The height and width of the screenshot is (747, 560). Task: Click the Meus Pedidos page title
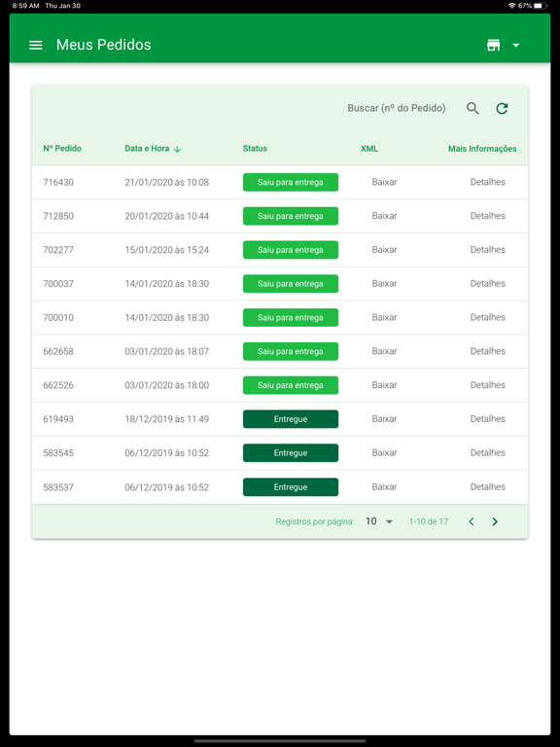(103, 45)
